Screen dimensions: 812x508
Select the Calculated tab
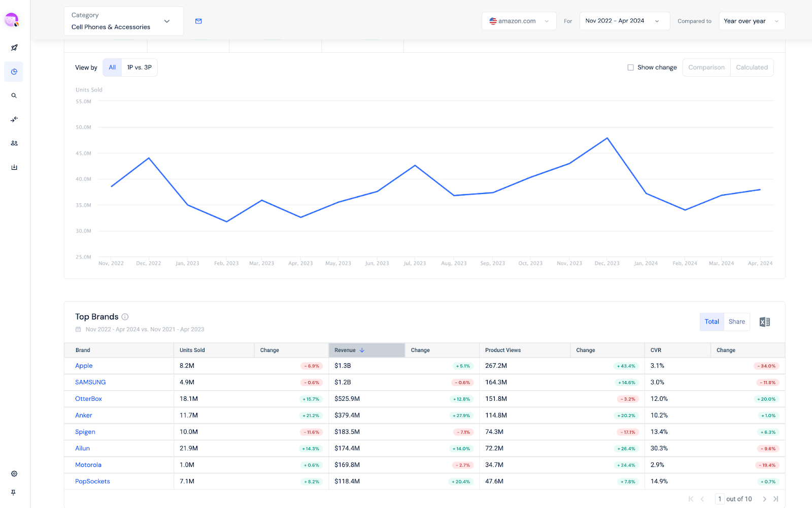752,67
